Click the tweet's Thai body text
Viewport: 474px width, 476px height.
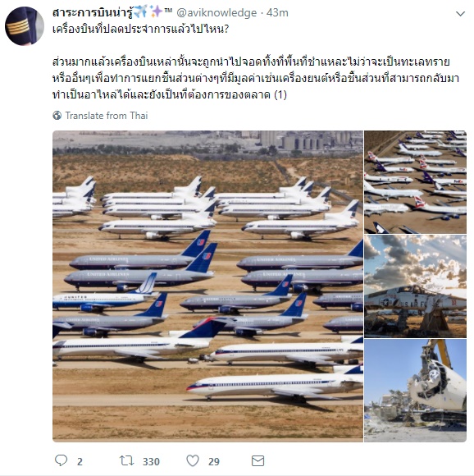256,78
